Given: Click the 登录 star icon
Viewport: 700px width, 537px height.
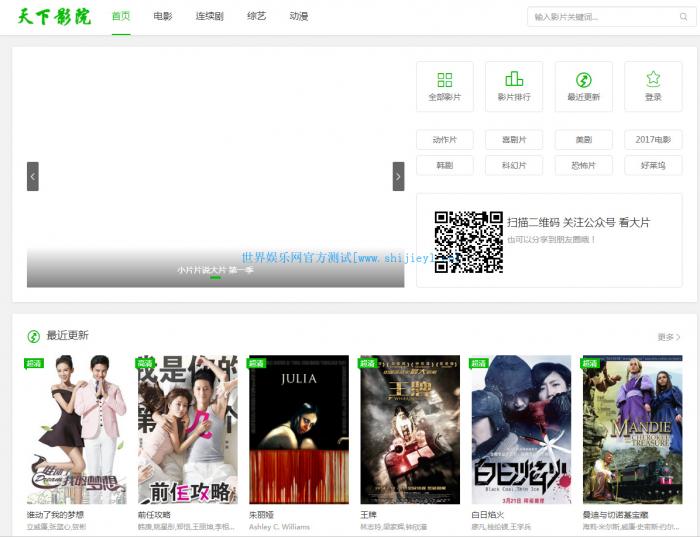Looking at the screenshot, I should click(653, 79).
